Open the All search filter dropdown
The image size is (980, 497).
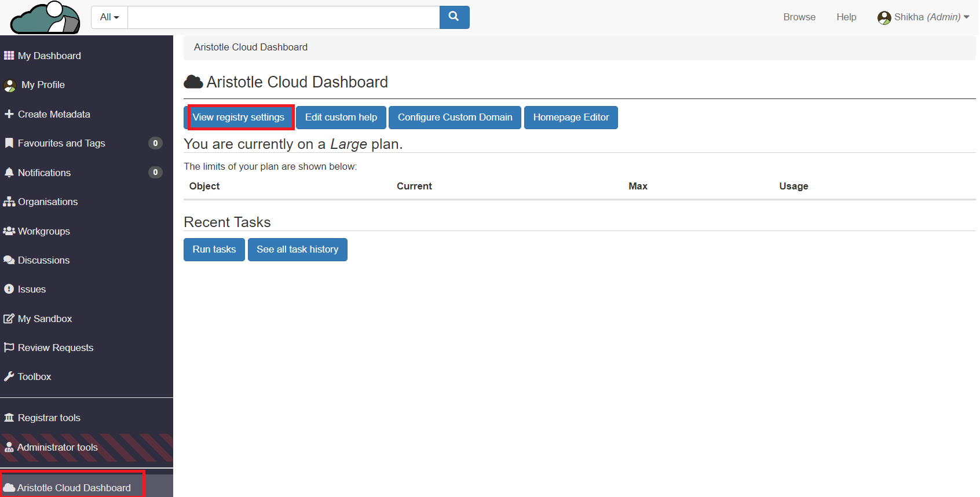coord(109,17)
